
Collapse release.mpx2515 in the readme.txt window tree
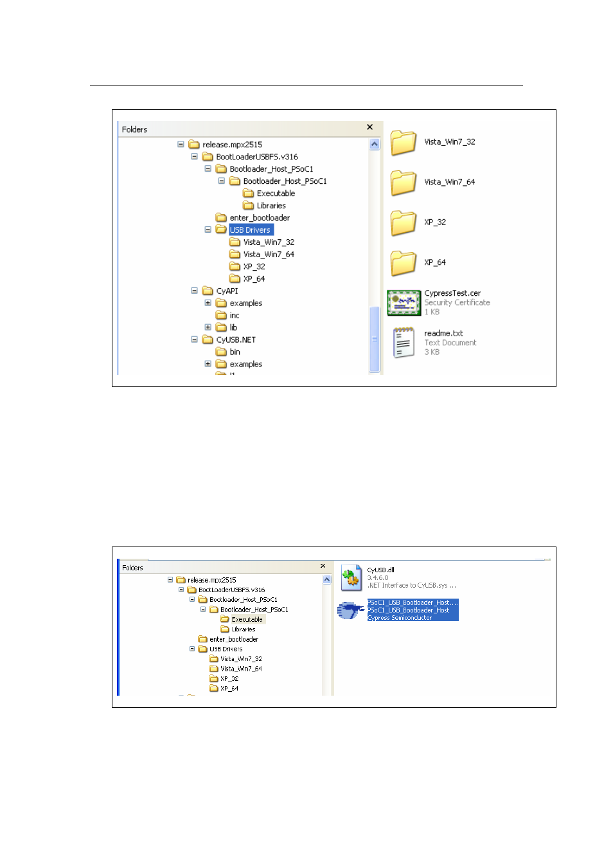(181, 145)
